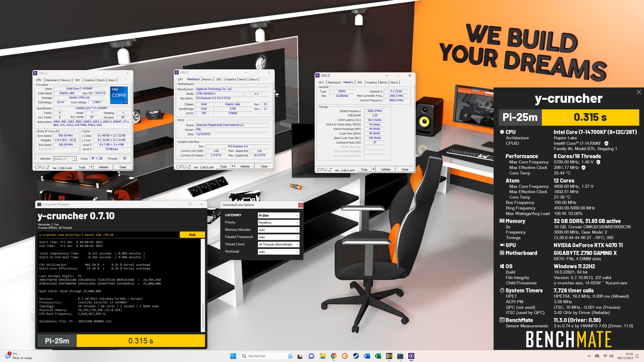
Task: Close the Command Line Options window
Action: (300, 205)
